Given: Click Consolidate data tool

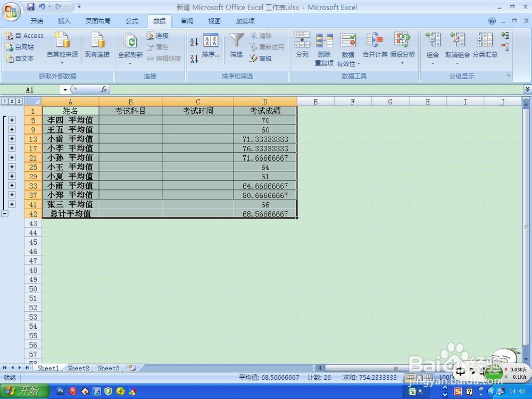Looking at the screenshot, I should [375, 45].
